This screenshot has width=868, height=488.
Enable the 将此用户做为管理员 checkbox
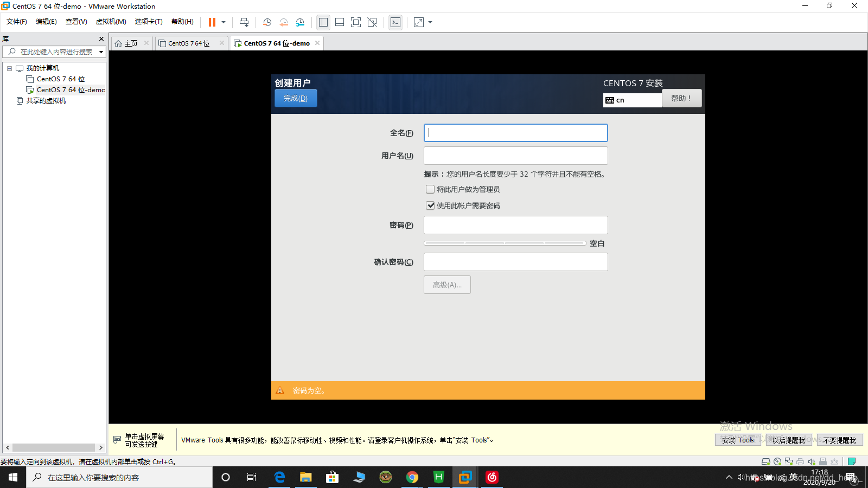(x=430, y=189)
